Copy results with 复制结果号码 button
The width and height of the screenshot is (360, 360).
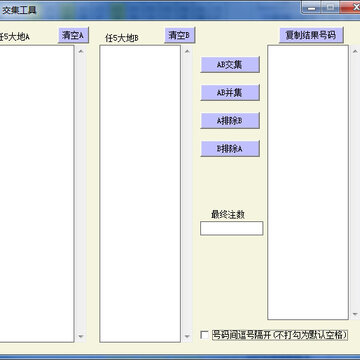tap(311, 35)
